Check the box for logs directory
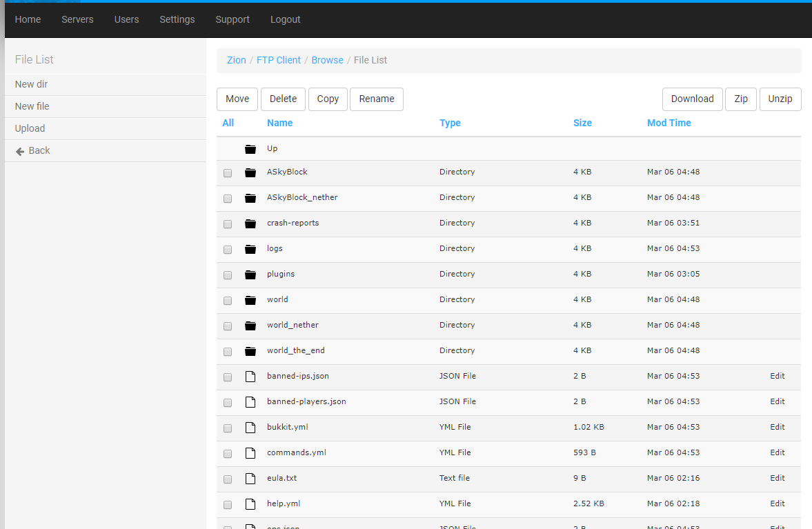Screen dimensions: 812x529 point(228,250)
